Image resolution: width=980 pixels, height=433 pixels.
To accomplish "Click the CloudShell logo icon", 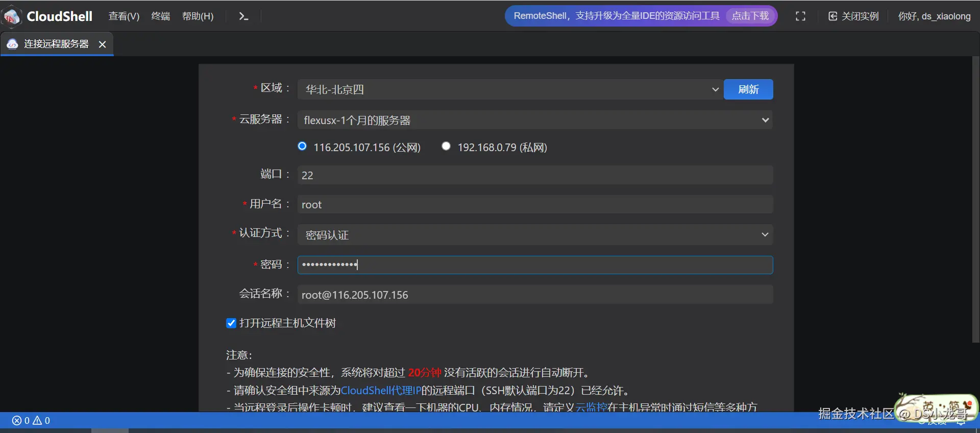I will 12,16.
